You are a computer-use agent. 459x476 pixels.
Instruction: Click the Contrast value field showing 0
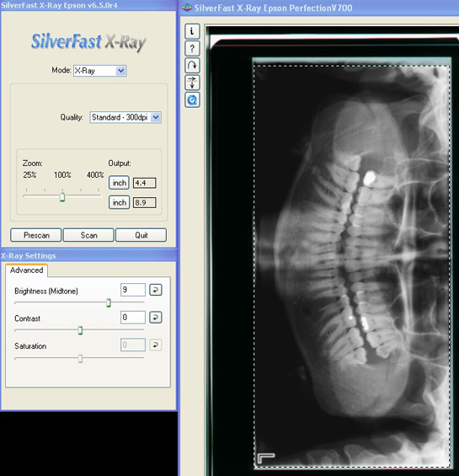(133, 318)
